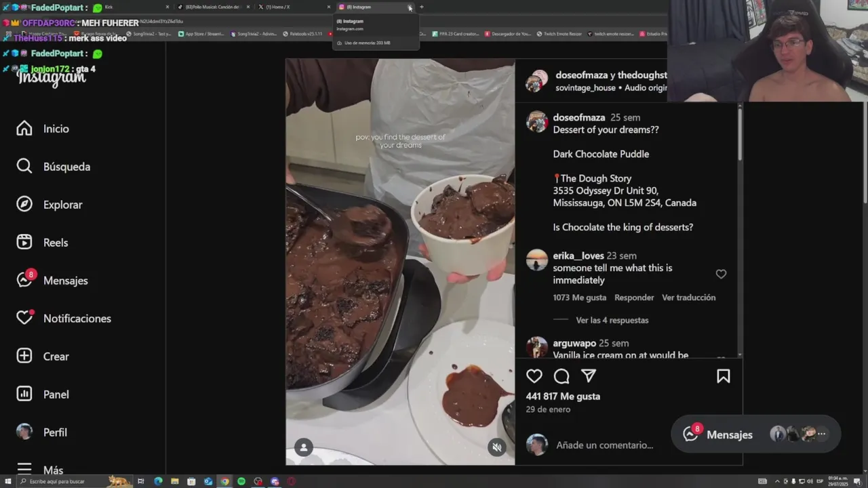Click the Instagram logo
Viewport: 868px width, 488px height.
[x=52, y=77]
